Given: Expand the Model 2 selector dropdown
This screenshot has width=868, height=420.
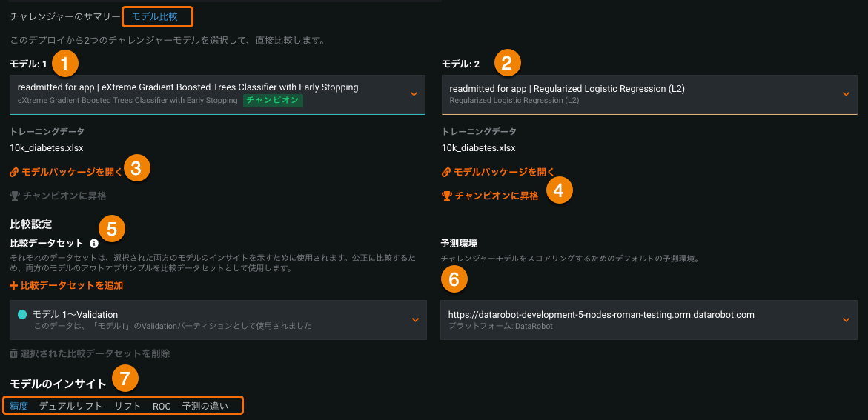Looking at the screenshot, I should click(x=846, y=94).
